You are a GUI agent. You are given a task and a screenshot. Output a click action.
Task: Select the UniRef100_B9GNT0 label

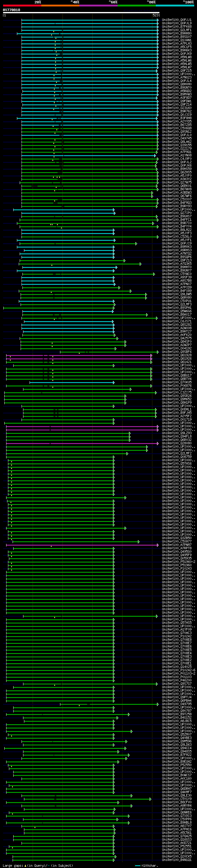click(x=176, y=88)
